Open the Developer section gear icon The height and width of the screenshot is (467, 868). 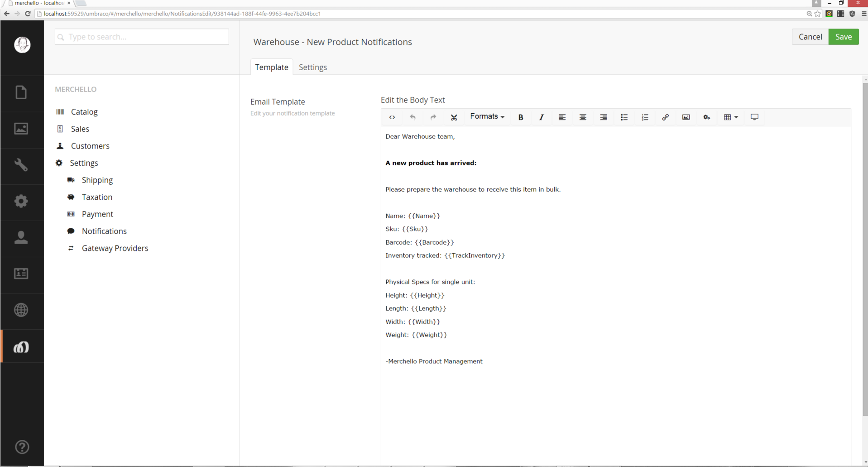click(21, 201)
